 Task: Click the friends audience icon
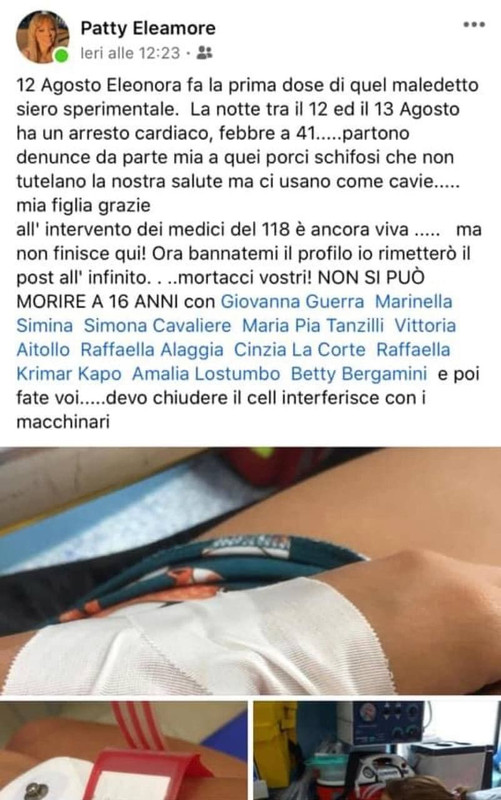[x=205, y=53]
